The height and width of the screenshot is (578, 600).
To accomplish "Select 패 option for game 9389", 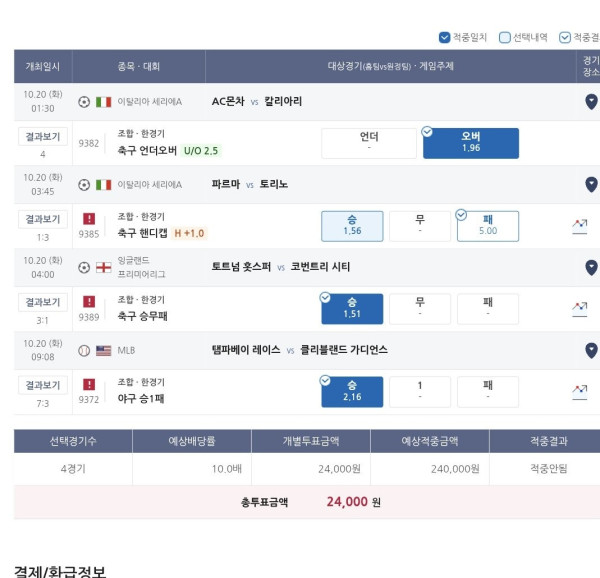I will pos(488,309).
